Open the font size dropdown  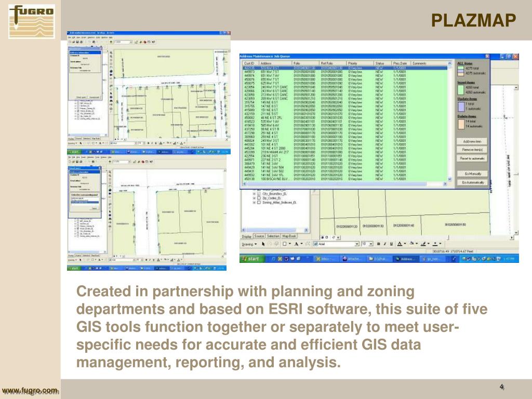371,244
